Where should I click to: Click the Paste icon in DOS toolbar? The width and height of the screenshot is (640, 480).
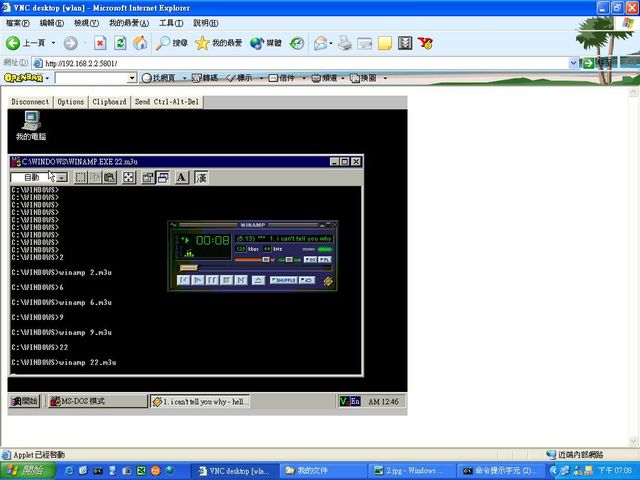coord(109,177)
